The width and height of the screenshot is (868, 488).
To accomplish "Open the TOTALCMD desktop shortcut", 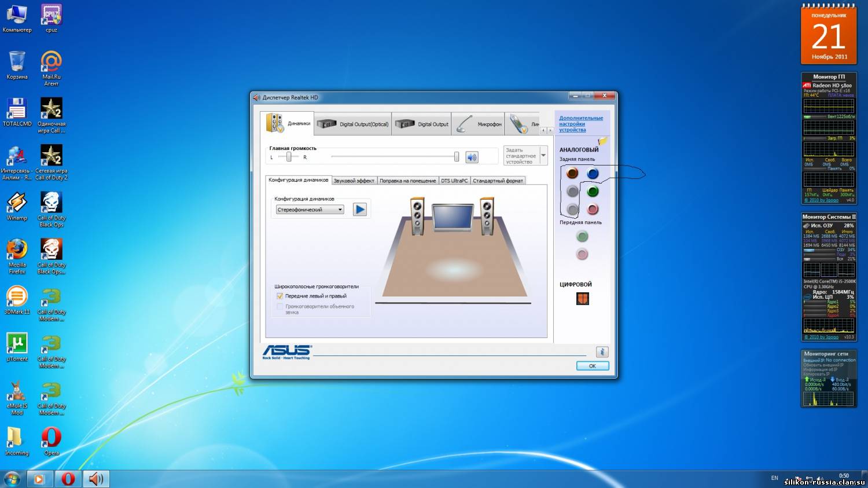I will (x=17, y=112).
